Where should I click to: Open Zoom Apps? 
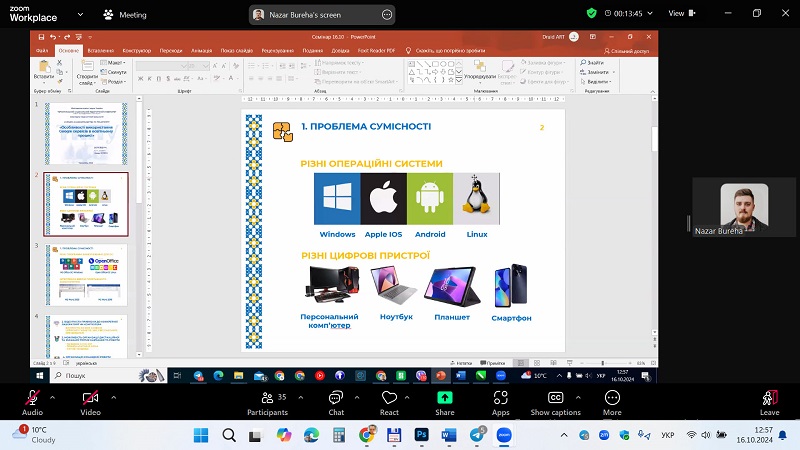501,403
